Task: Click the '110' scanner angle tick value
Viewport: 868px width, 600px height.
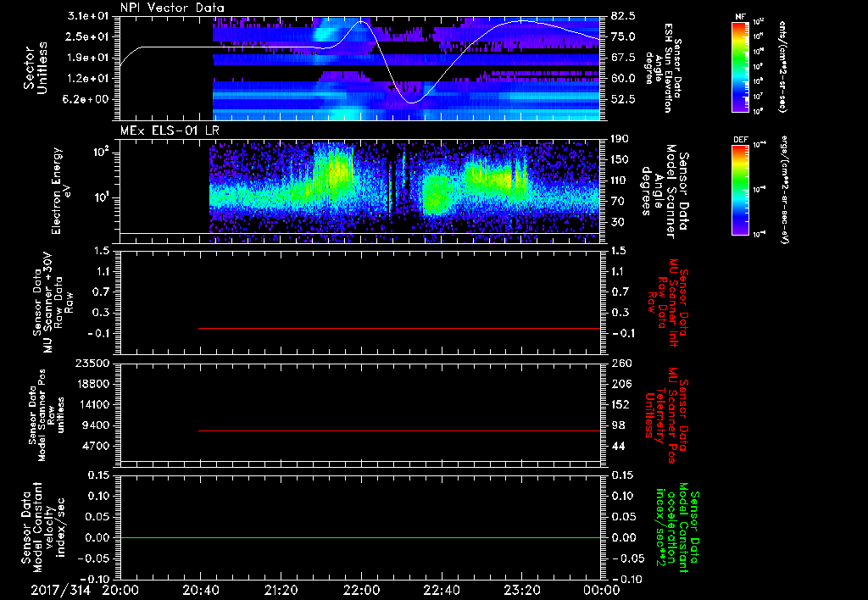Action: tap(620, 181)
